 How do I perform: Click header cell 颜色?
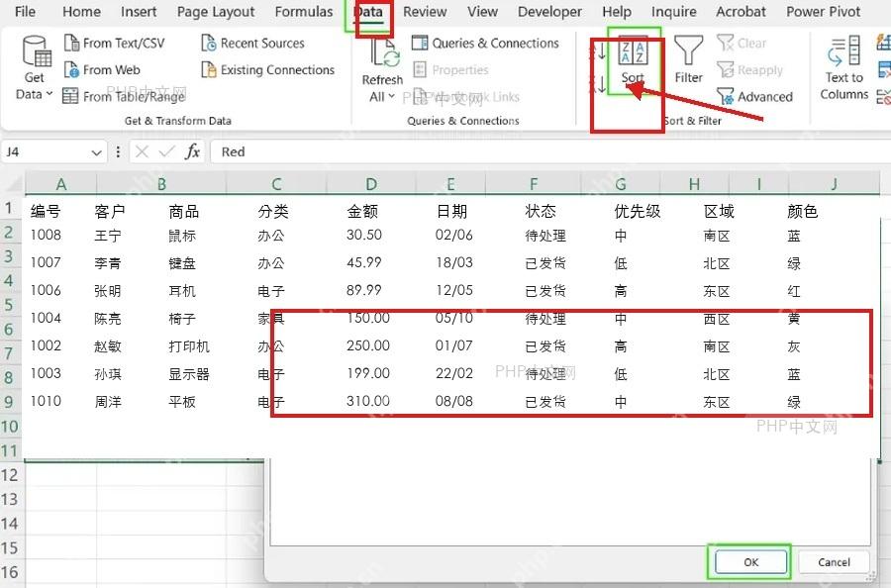pos(802,211)
